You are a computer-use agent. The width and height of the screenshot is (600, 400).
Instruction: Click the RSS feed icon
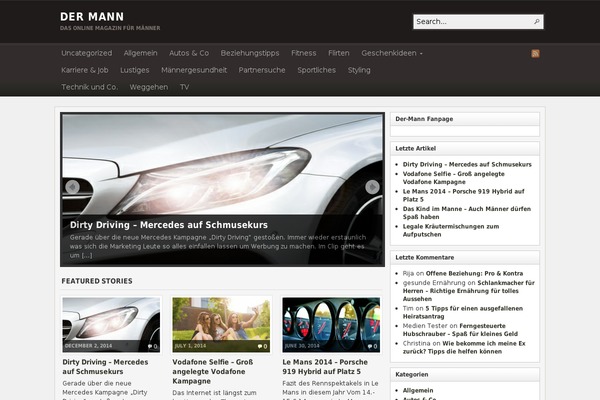[x=535, y=54]
